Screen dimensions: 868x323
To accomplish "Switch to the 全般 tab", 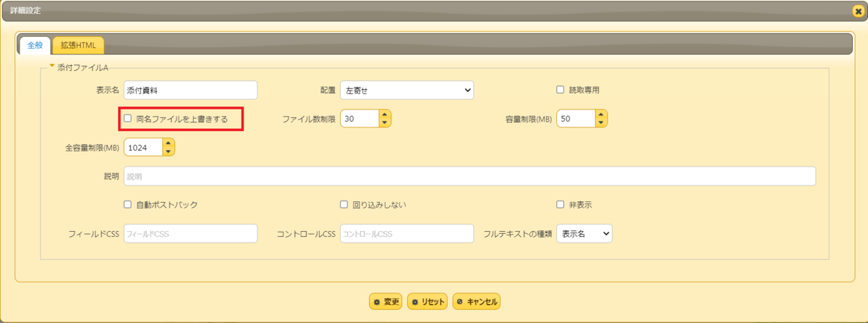I will tap(35, 45).
